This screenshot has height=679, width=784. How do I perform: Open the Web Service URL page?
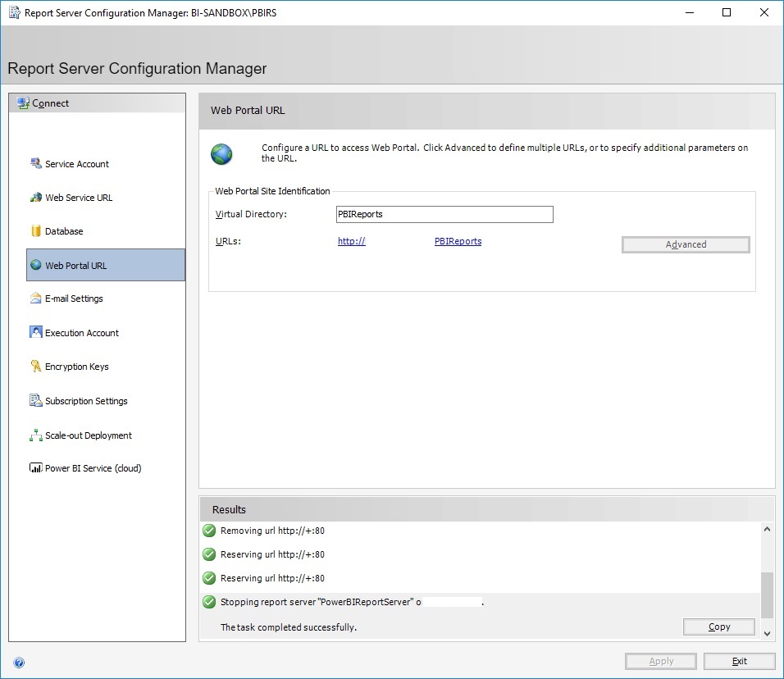80,198
